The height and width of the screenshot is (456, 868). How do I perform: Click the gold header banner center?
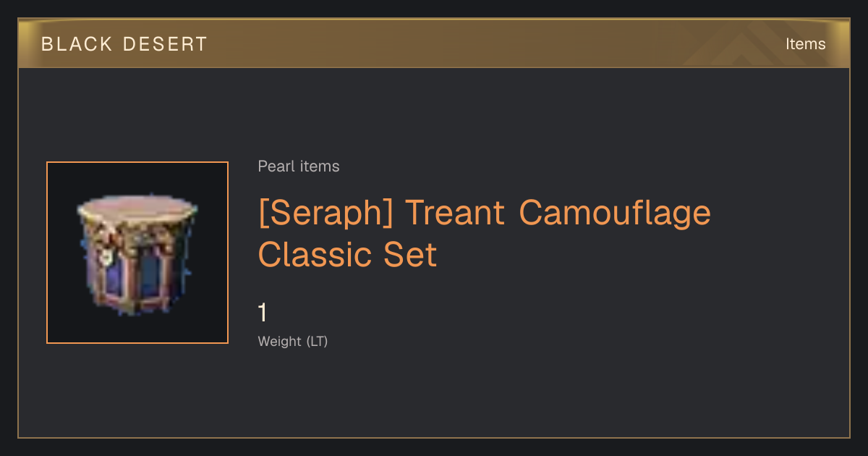coord(434,43)
